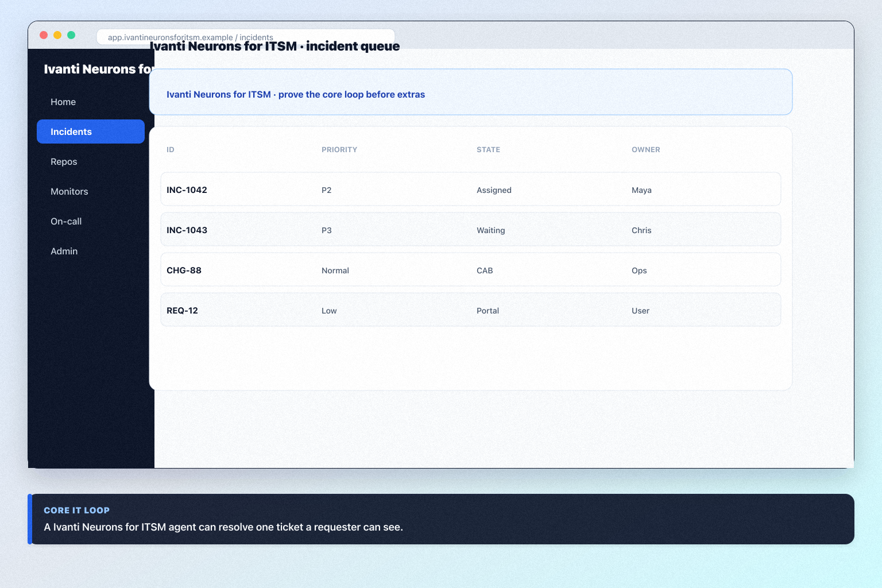Click the P2 priority cell
882x588 pixels.
point(327,190)
